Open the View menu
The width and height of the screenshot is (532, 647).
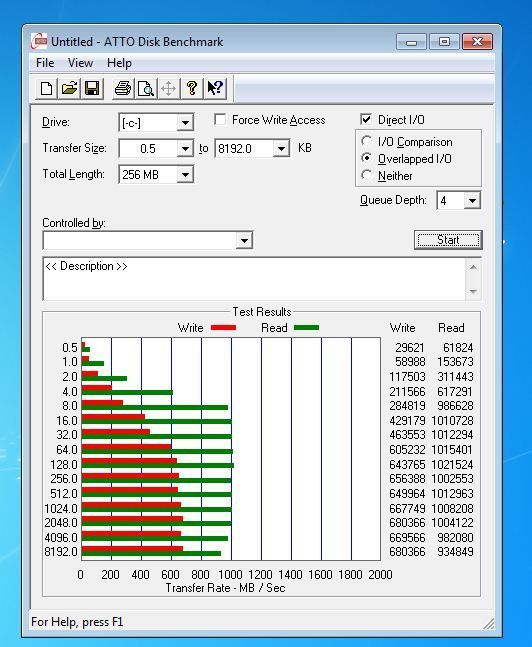pyautogui.click(x=80, y=63)
